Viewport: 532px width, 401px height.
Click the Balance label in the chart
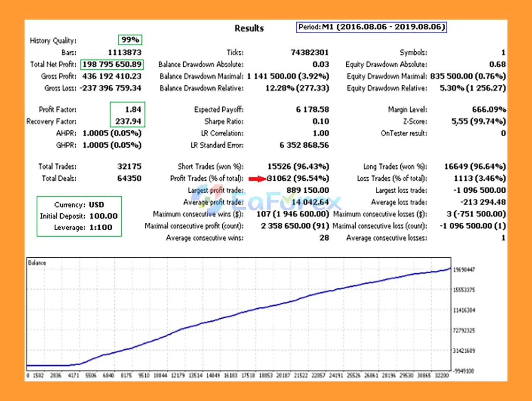click(x=37, y=263)
